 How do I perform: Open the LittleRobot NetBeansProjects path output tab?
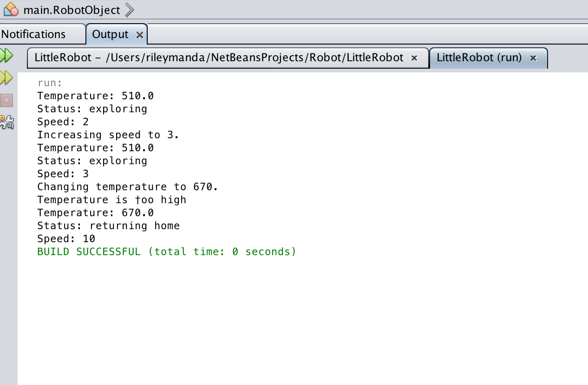(219, 58)
